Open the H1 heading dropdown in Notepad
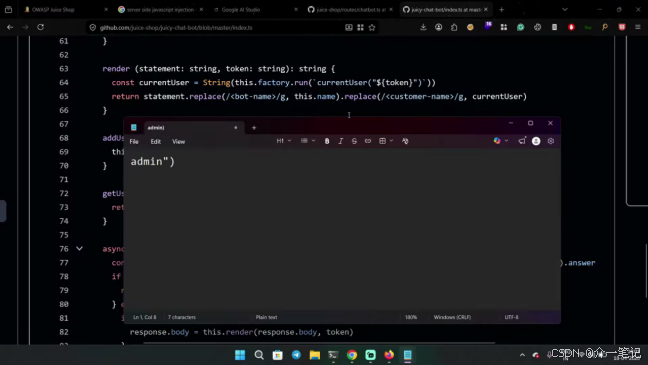The width and height of the screenshot is (648, 365). (x=284, y=141)
